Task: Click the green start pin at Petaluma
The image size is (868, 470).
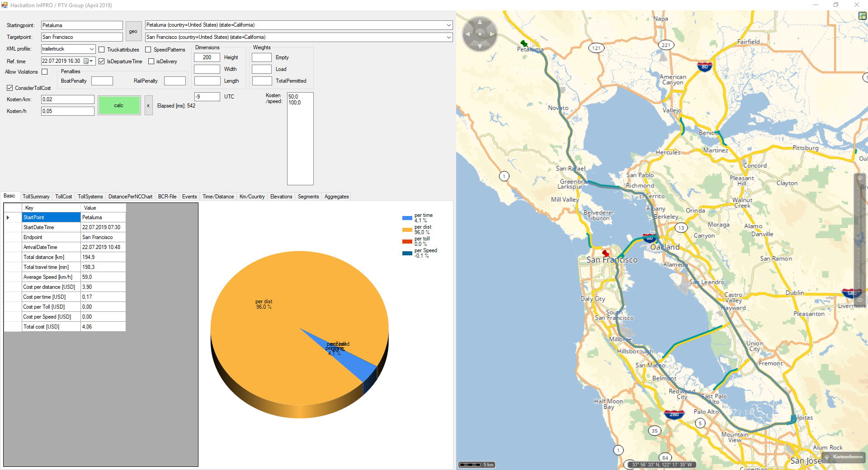Action: (x=524, y=44)
